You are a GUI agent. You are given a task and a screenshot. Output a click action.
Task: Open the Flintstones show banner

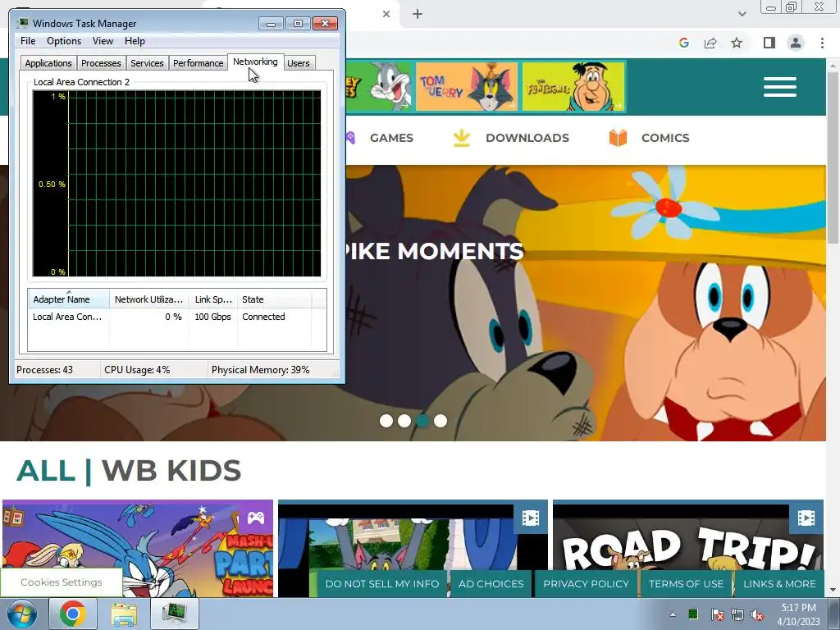point(573,87)
